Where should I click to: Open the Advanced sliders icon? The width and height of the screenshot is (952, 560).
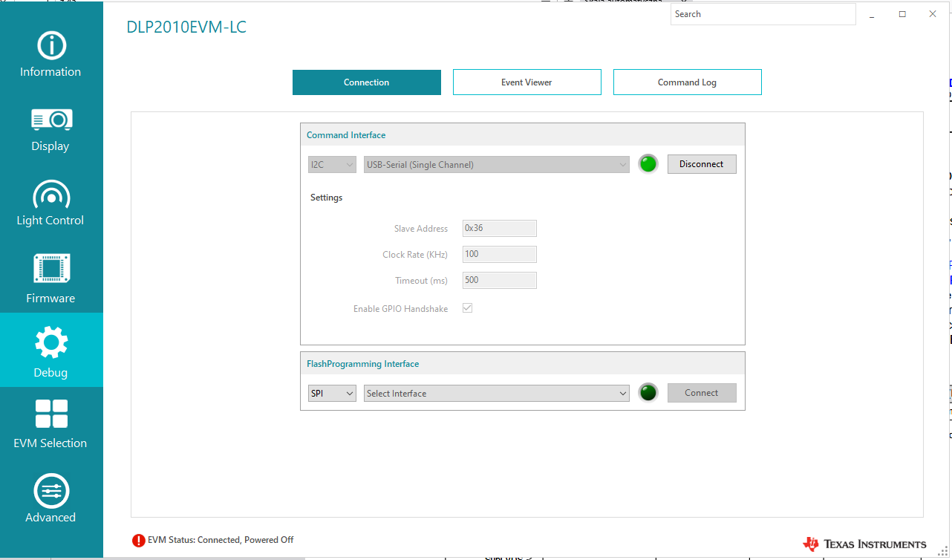point(51,491)
